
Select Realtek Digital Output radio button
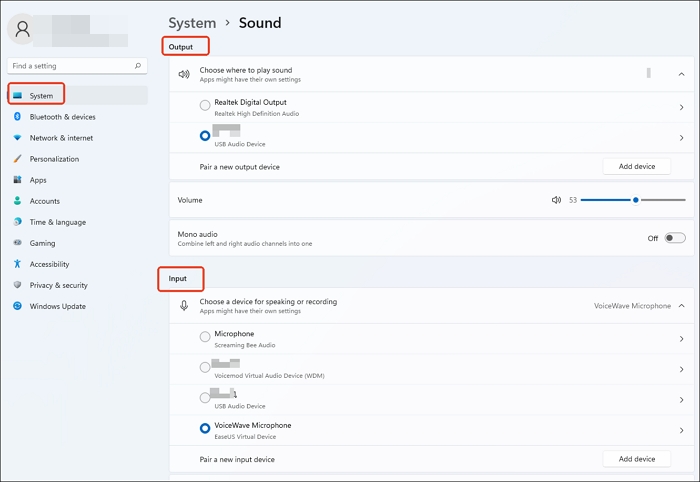[x=205, y=107]
